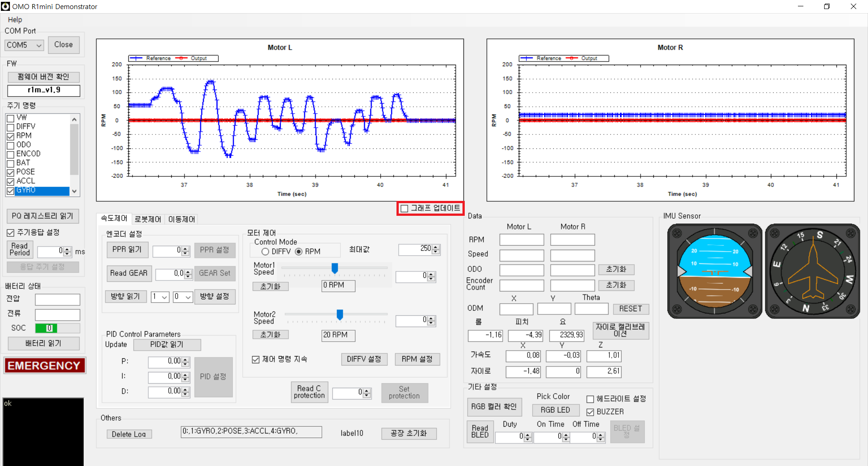Click the Read GEAR button

tap(129, 273)
